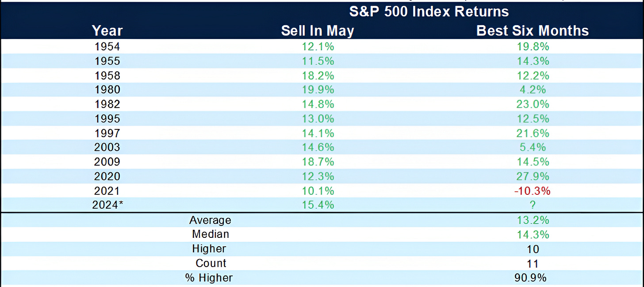The image size is (644, 287).
Task: Click the year cell "1995"
Action: 107,119
